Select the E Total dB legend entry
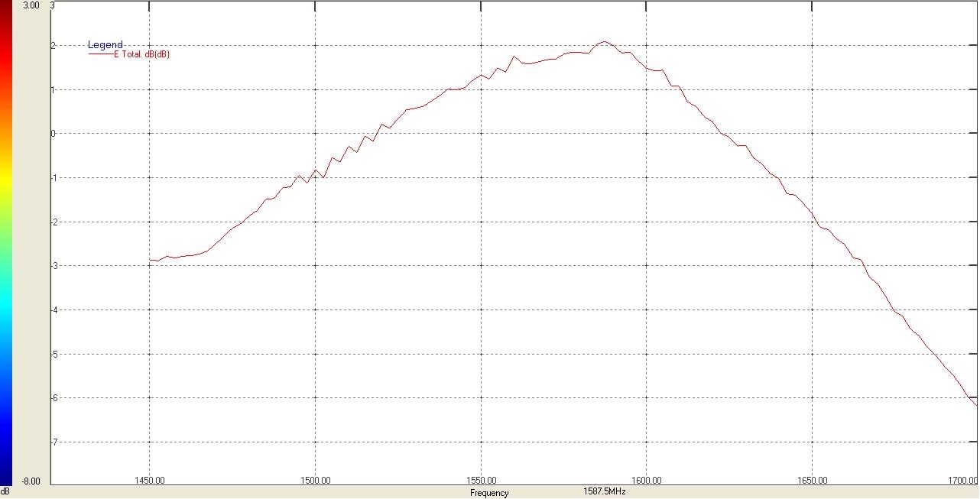Viewport: 980px width, 499px height. point(141,54)
